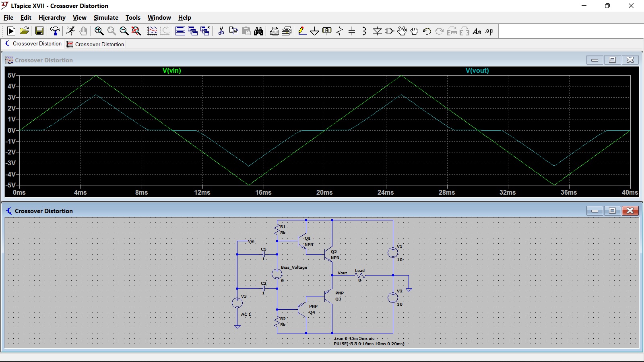
Task: Place a Resistor from the toolbar
Action: 340,31
